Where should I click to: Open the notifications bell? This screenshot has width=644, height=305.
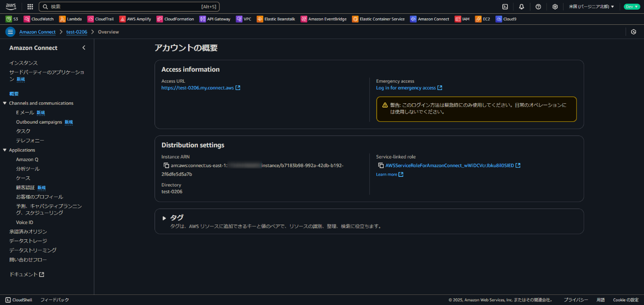coord(522,7)
